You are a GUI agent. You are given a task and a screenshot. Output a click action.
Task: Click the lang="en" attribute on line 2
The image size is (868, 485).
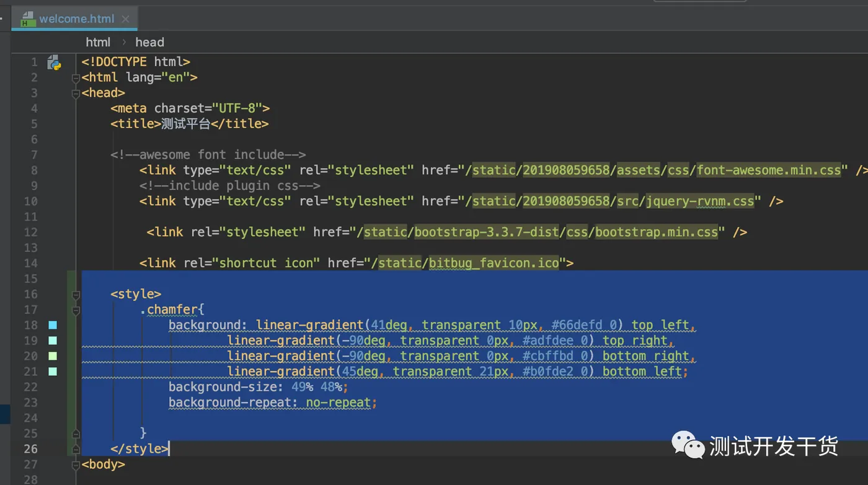(x=158, y=77)
